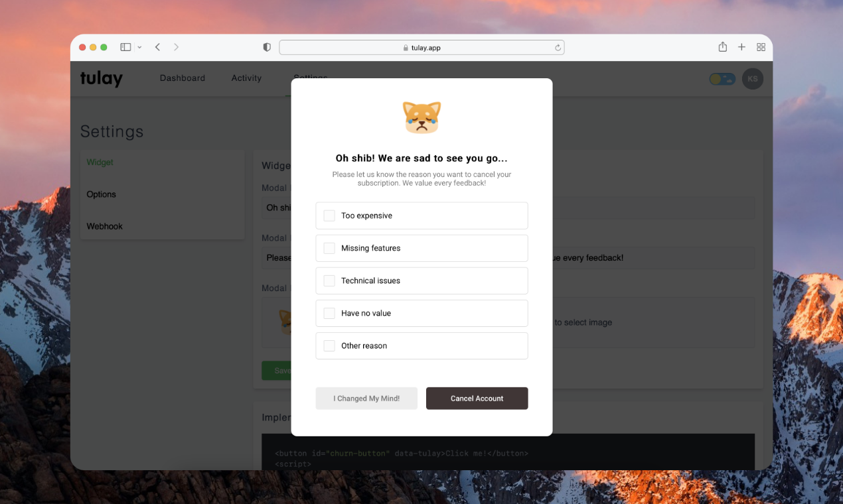843x504 pixels.
Task: Select the Technical issues checkbox
Action: (329, 281)
